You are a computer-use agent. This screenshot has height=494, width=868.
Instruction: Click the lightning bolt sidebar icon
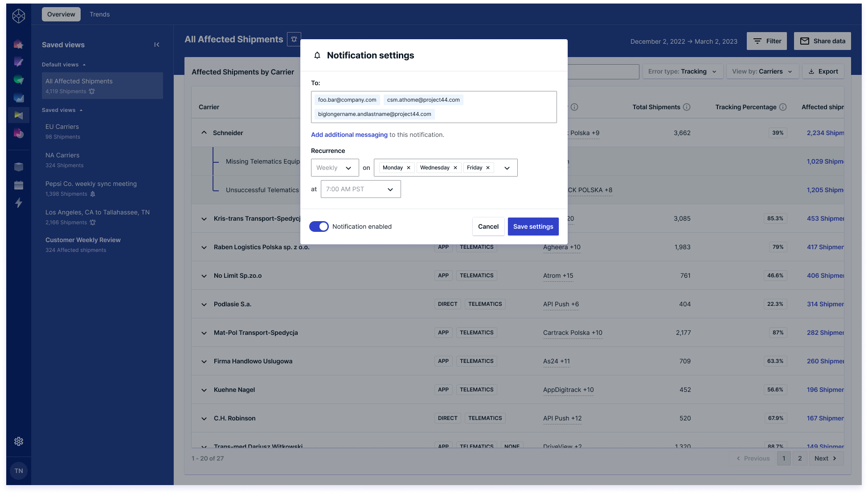(x=19, y=203)
